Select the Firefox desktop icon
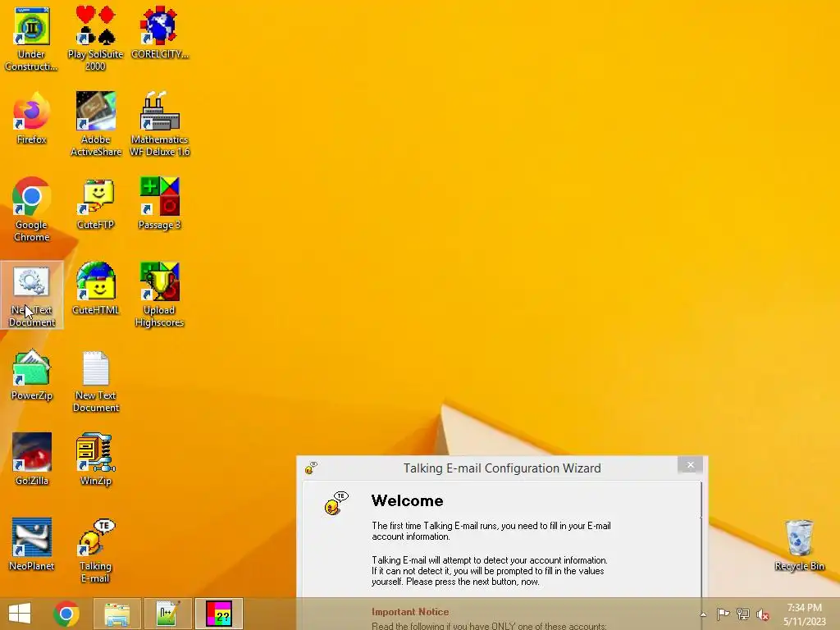This screenshot has height=630, width=840. point(31,118)
